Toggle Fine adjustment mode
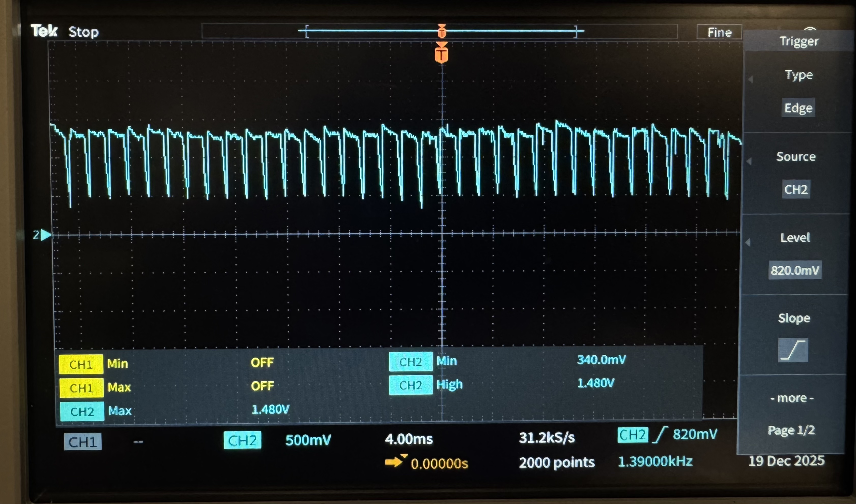The height and width of the screenshot is (504, 856). pyautogui.click(x=719, y=32)
